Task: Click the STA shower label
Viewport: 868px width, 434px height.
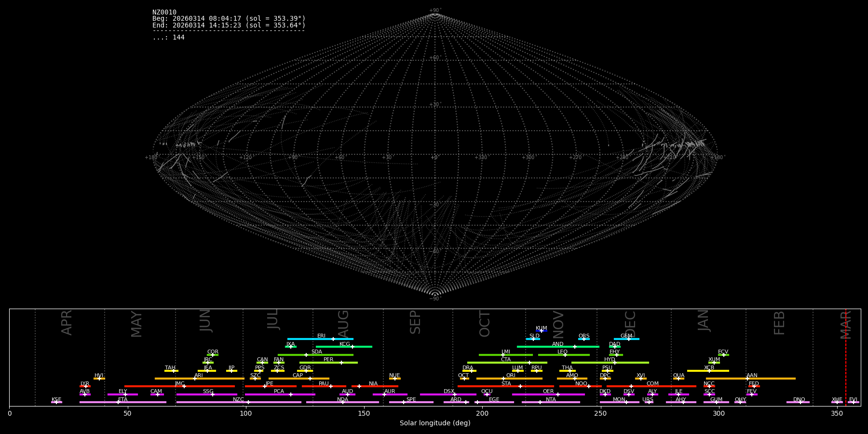Action: tap(506, 384)
